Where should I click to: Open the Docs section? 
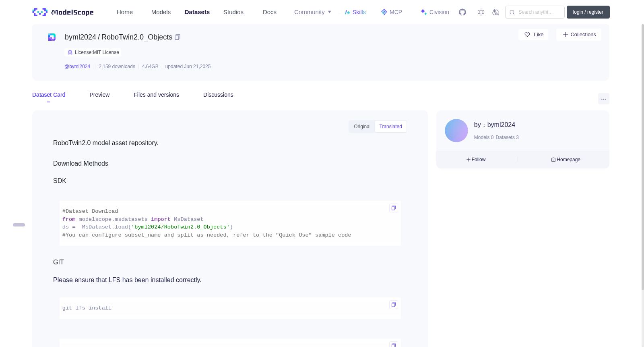(270, 12)
